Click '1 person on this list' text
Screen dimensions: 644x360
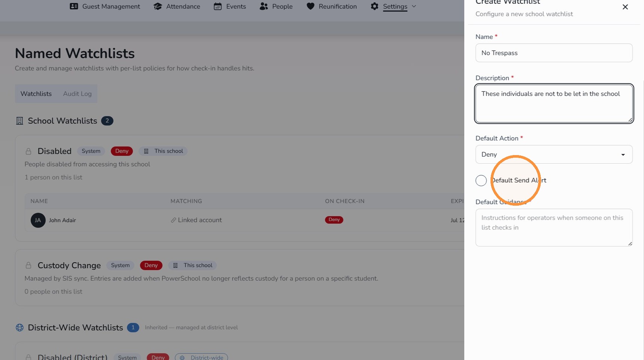pos(54,178)
